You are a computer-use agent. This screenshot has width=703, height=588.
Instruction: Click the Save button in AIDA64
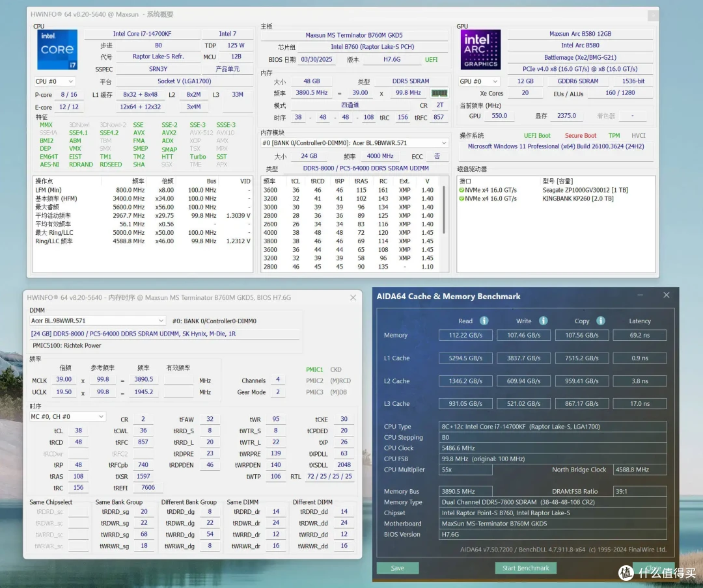(398, 568)
